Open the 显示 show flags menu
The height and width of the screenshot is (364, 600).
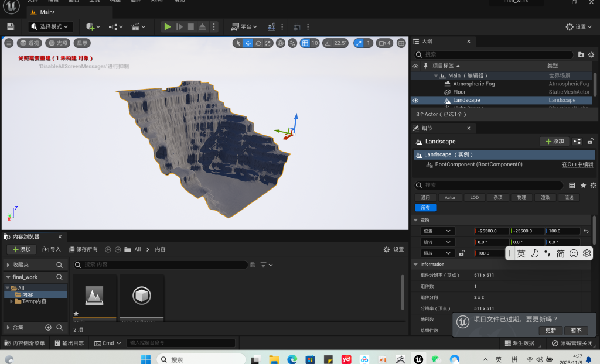pos(82,43)
